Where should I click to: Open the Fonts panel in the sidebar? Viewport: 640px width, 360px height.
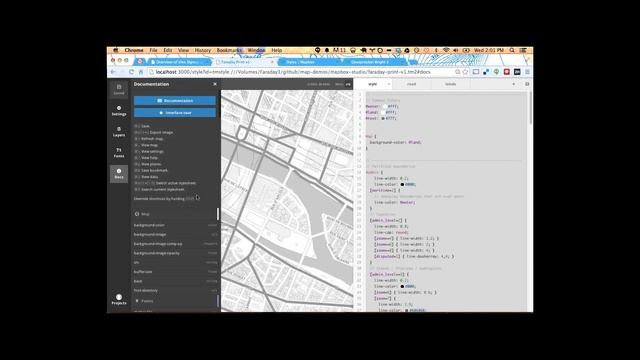119,153
